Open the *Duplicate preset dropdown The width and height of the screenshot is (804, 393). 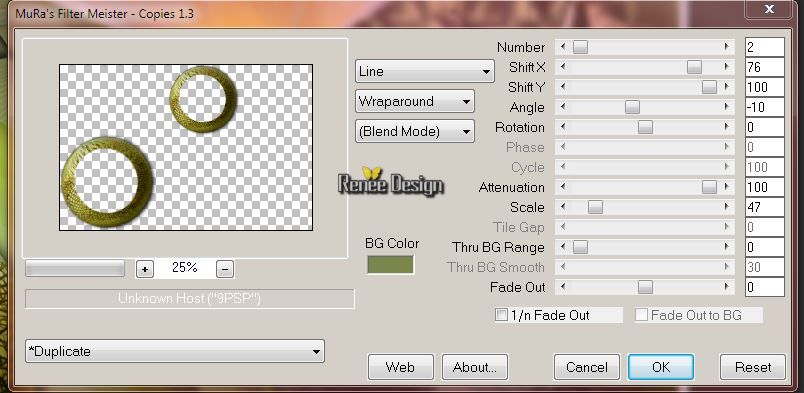(175, 351)
